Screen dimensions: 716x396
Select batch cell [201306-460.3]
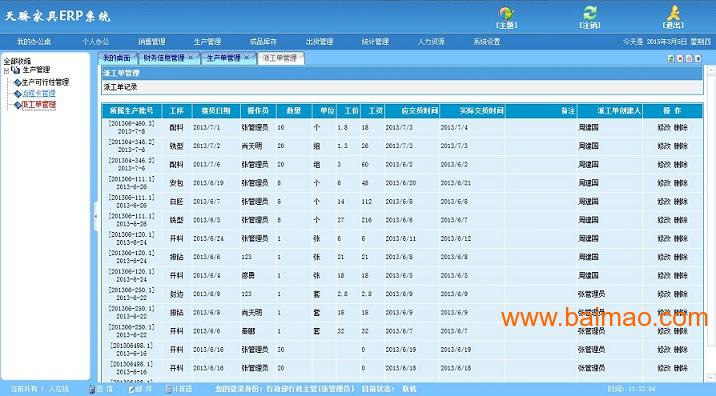click(132, 127)
